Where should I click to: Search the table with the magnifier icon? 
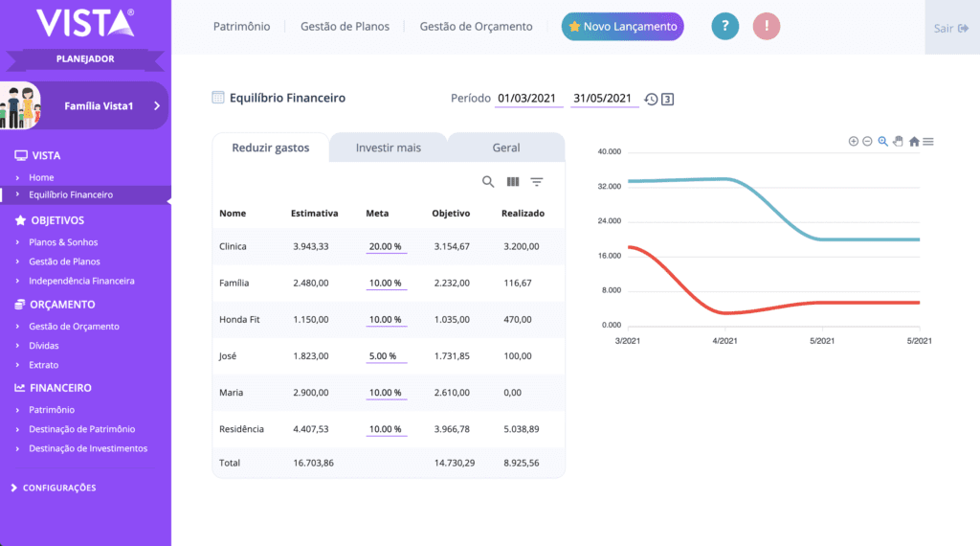tap(488, 182)
